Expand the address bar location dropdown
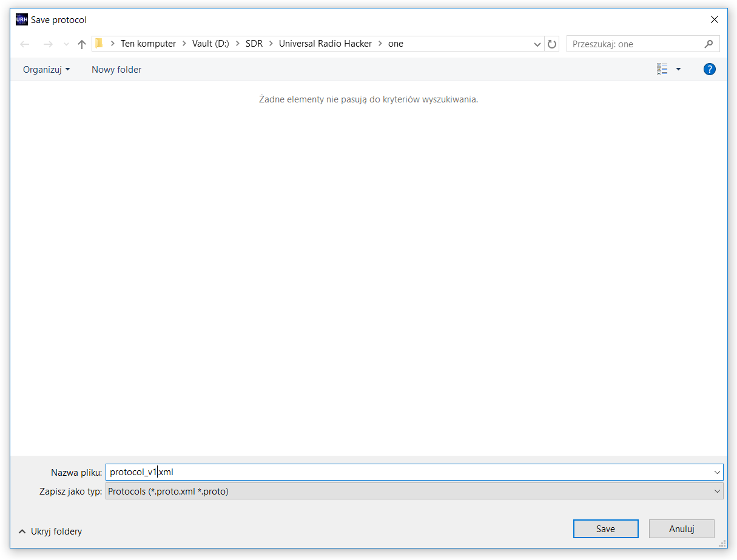This screenshot has width=737, height=560. 537,43
